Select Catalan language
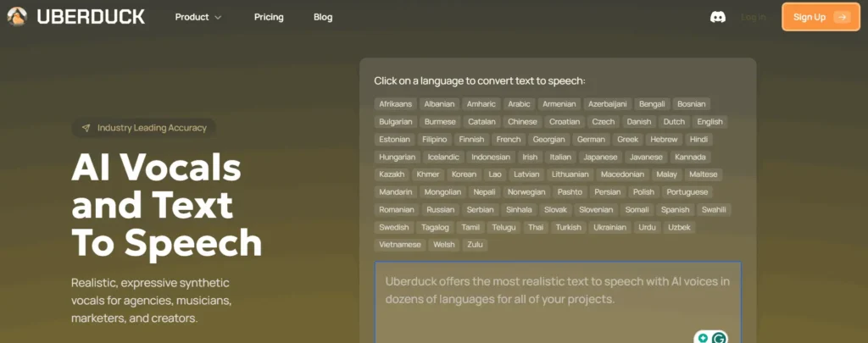 click(482, 122)
